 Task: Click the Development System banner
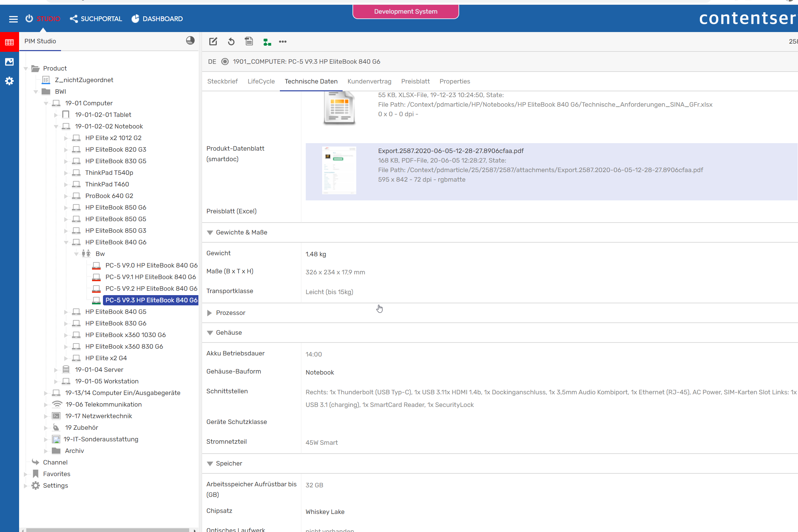tap(406, 12)
